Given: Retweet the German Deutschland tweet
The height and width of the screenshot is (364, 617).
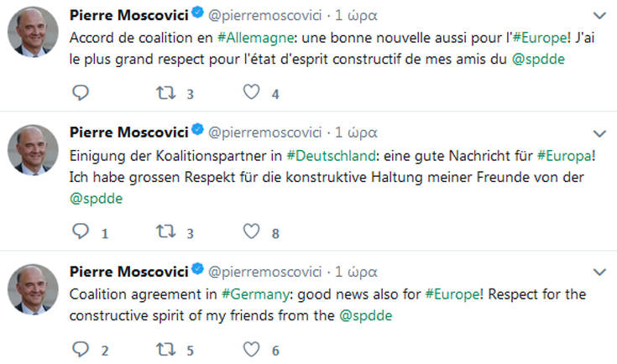Looking at the screenshot, I should click(165, 231).
